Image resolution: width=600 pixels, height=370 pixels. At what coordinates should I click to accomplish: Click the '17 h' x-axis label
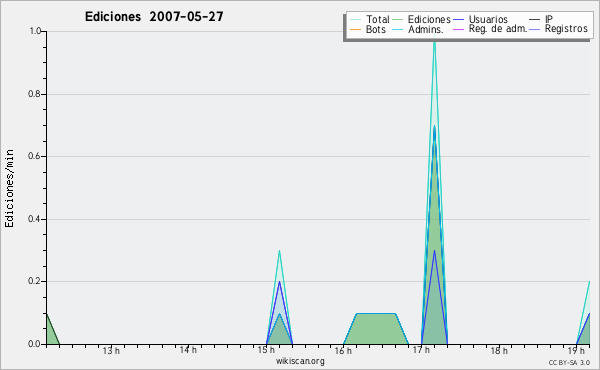pos(421,350)
